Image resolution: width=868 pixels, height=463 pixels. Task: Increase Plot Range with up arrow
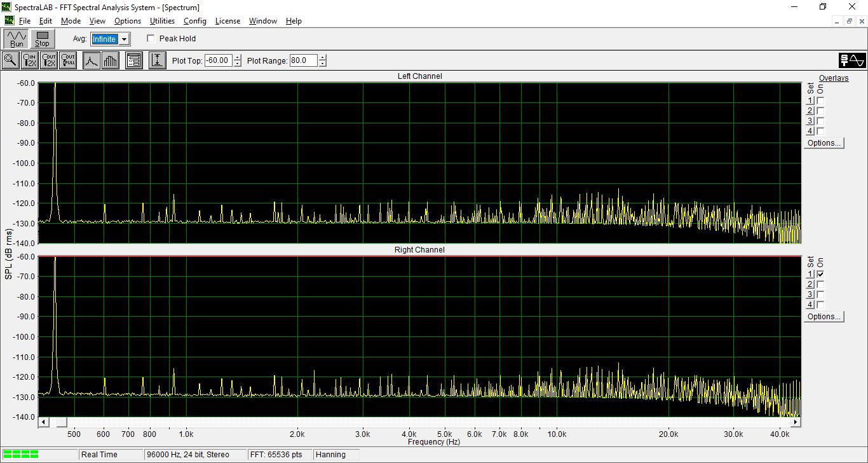coord(323,58)
